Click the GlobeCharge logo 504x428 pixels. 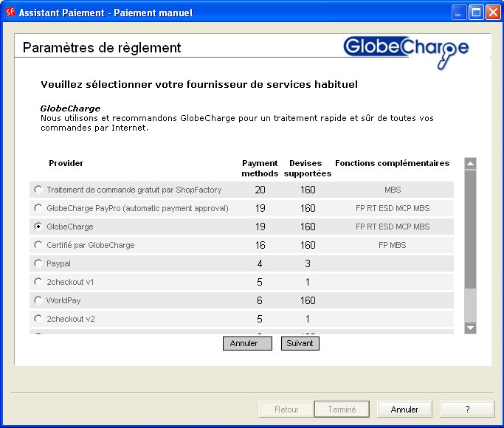[x=406, y=49]
